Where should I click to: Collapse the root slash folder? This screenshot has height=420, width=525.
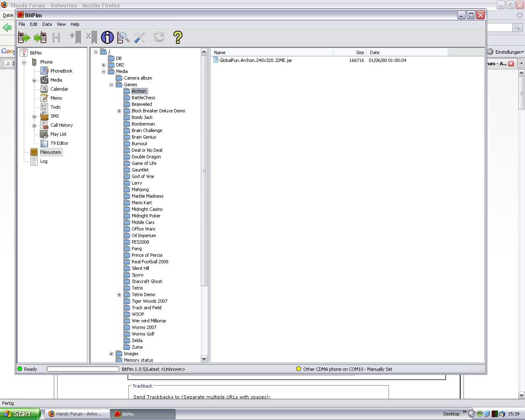click(96, 52)
